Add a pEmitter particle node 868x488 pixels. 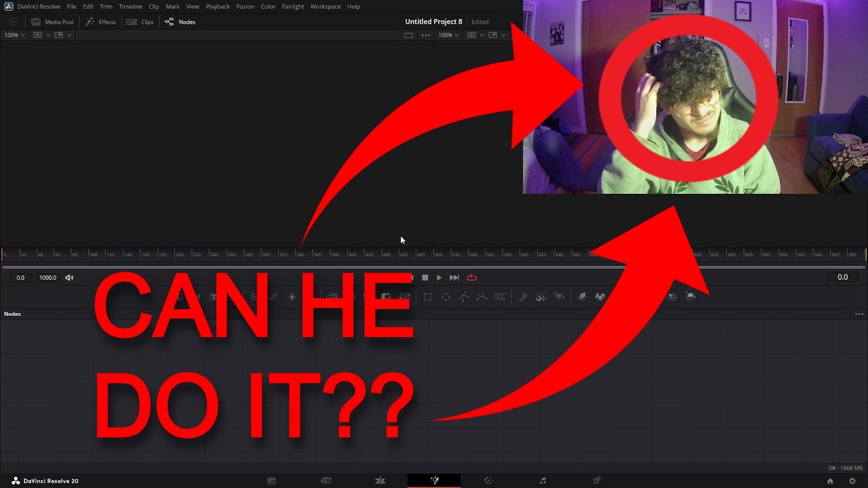click(x=523, y=297)
